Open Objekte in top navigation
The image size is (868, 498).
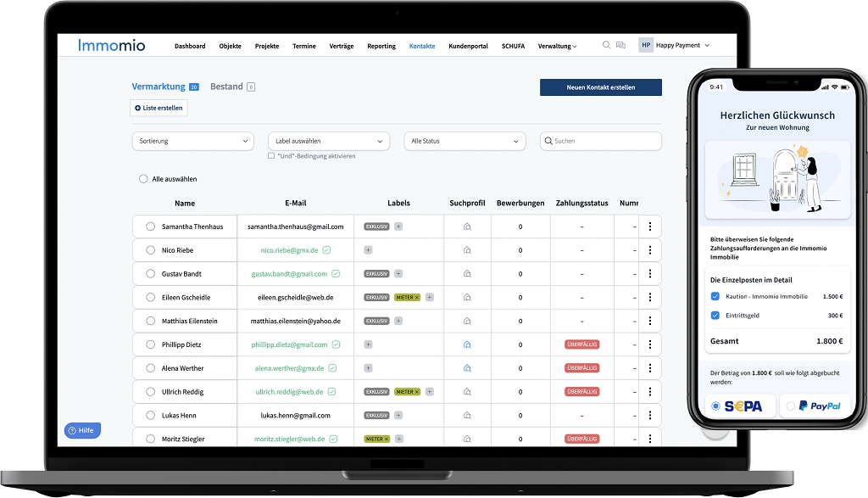point(231,46)
